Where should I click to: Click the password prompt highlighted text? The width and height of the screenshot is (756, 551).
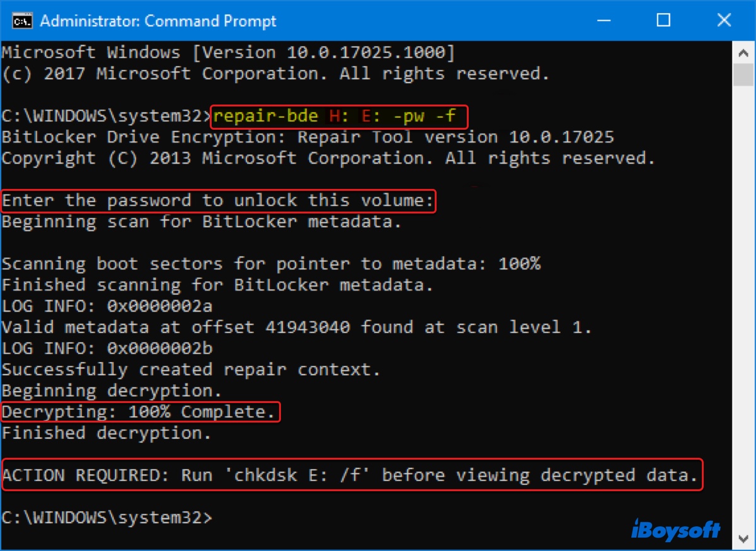217,200
